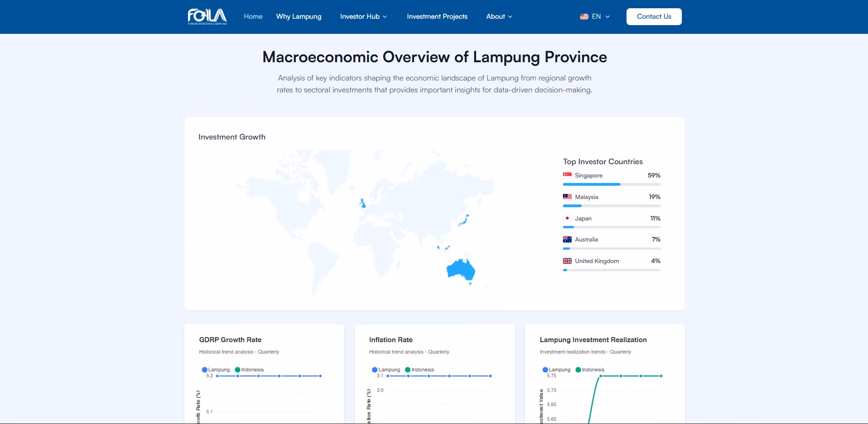
Task: Click the Japan country name
Action: click(583, 218)
